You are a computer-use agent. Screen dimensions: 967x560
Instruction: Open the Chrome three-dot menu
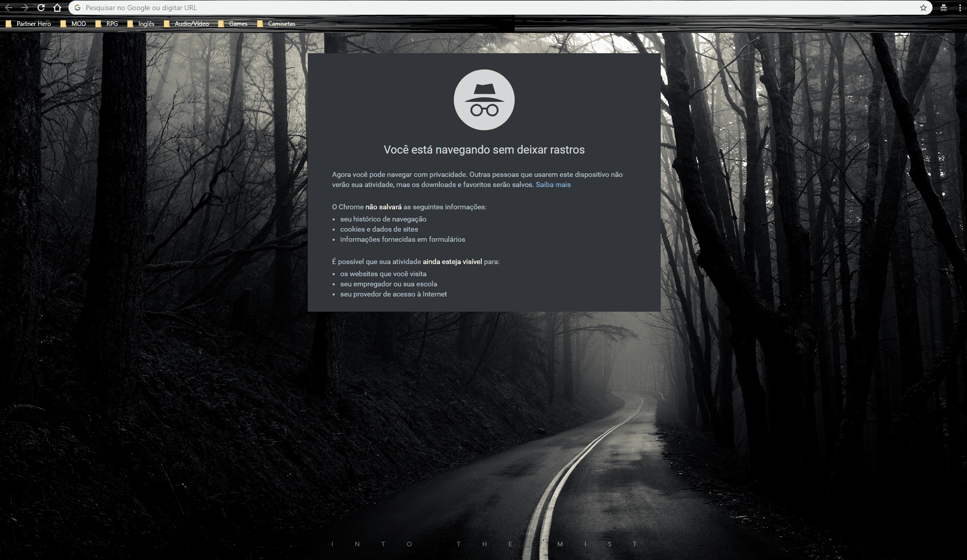pos(960,8)
